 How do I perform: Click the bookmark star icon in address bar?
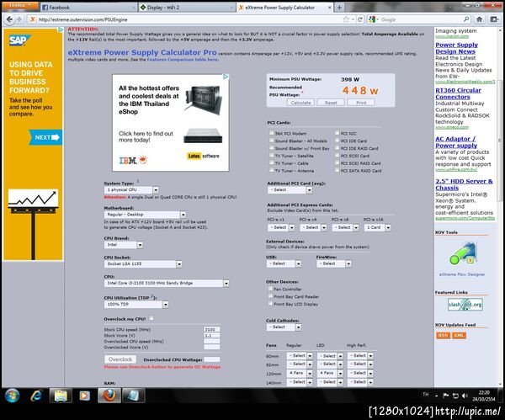pos(346,19)
